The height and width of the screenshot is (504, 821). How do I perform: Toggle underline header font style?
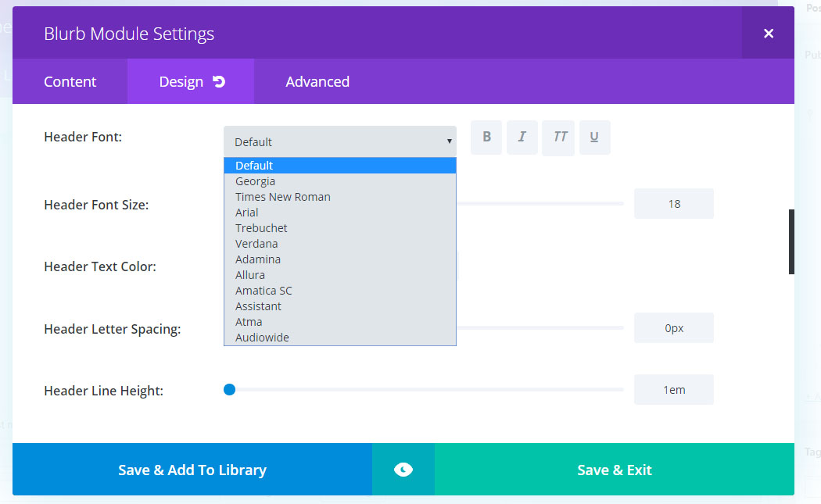594,138
